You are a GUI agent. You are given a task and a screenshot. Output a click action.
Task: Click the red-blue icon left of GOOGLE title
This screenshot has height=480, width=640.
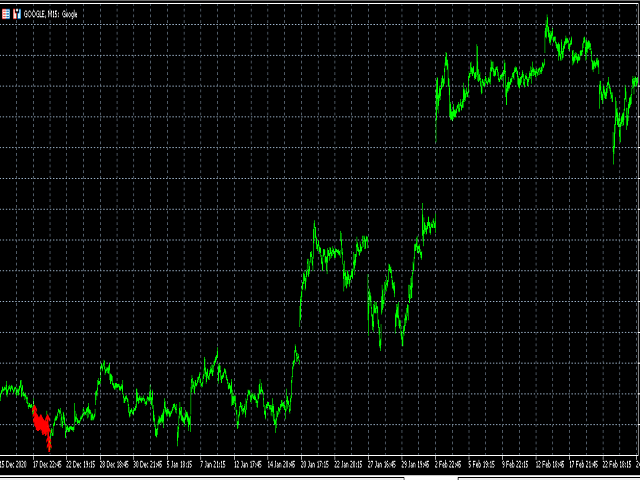click(17, 14)
